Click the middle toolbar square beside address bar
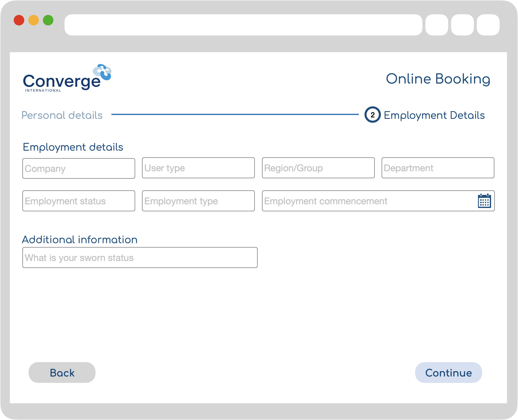 point(462,25)
